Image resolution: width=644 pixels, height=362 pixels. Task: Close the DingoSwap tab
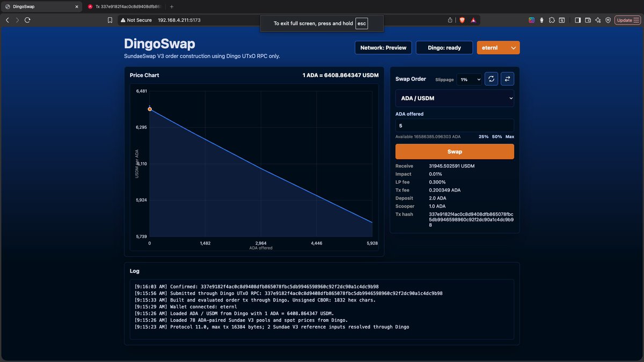[76, 6]
